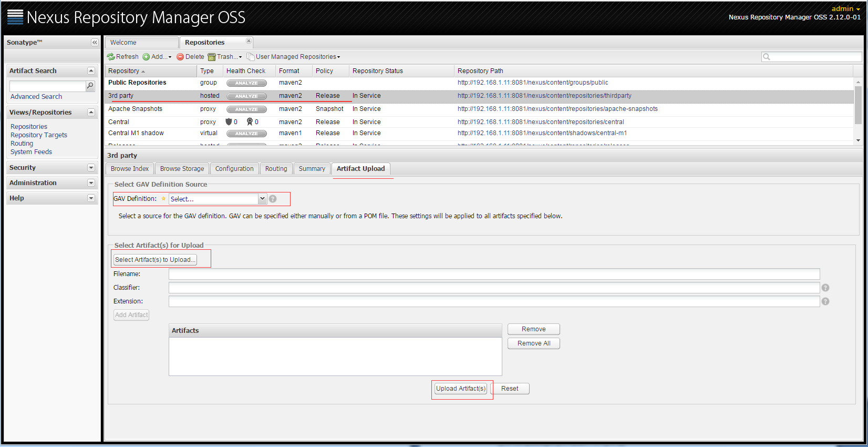Click the Delete repository button
This screenshot has width=868, height=447.
click(x=190, y=57)
